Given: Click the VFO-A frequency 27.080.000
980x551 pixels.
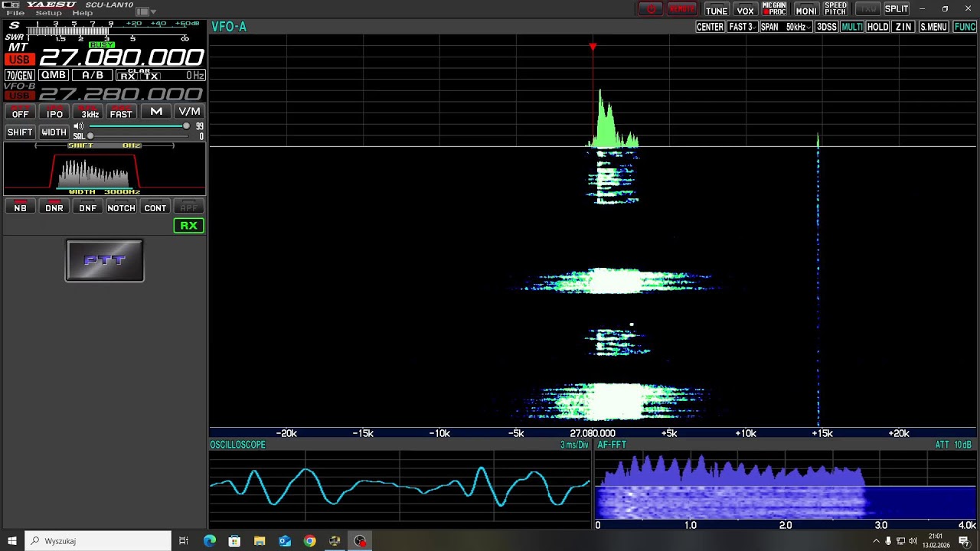Looking at the screenshot, I should [x=122, y=57].
